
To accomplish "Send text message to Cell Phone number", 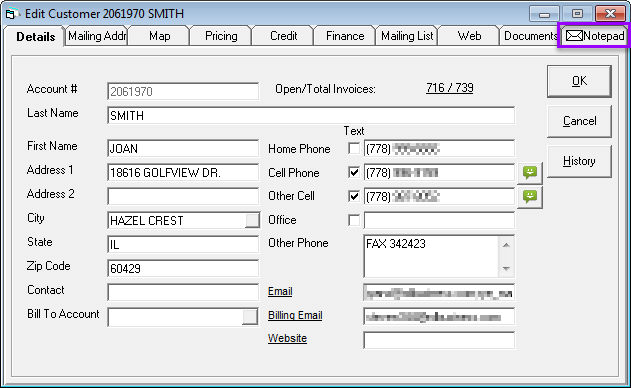I will click(x=530, y=173).
